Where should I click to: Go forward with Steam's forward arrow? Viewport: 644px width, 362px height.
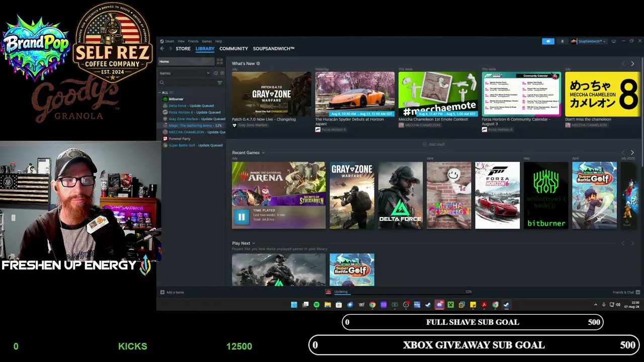click(x=171, y=49)
